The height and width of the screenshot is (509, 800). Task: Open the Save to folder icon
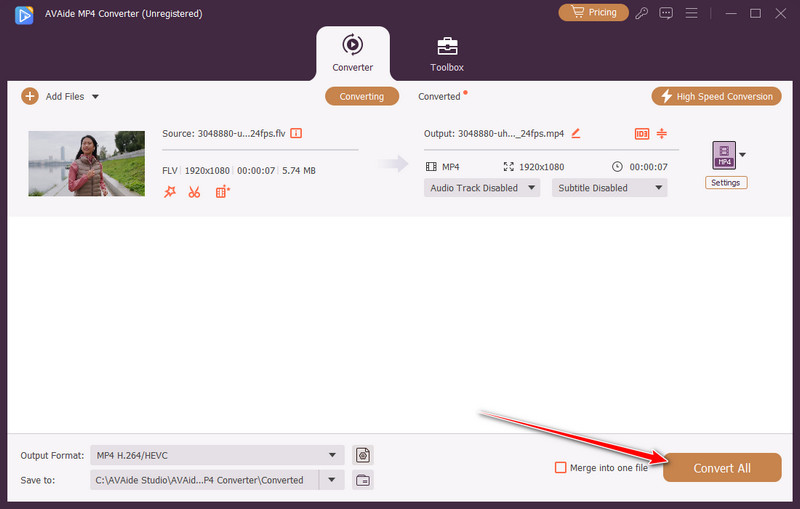coord(363,480)
